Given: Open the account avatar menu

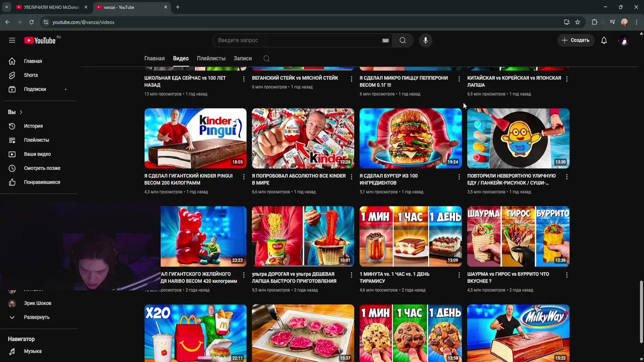Looking at the screenshot, I should tap(624, 40).
